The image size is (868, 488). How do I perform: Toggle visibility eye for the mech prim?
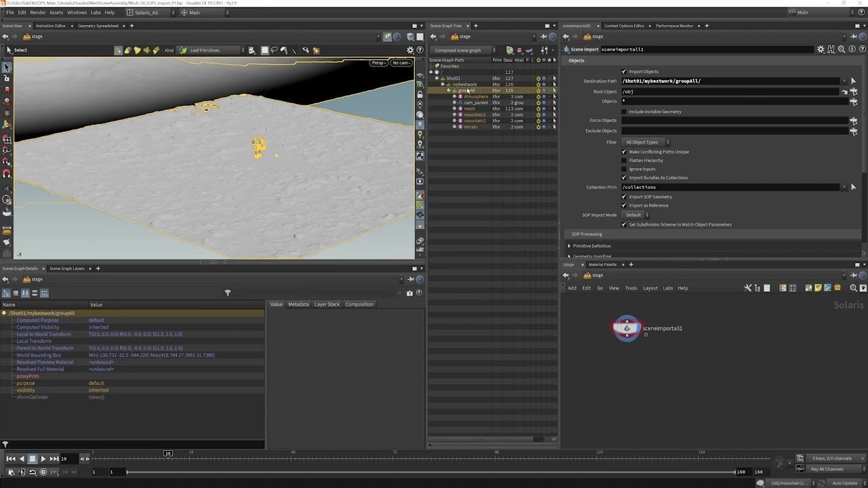(x=543, y=108)
